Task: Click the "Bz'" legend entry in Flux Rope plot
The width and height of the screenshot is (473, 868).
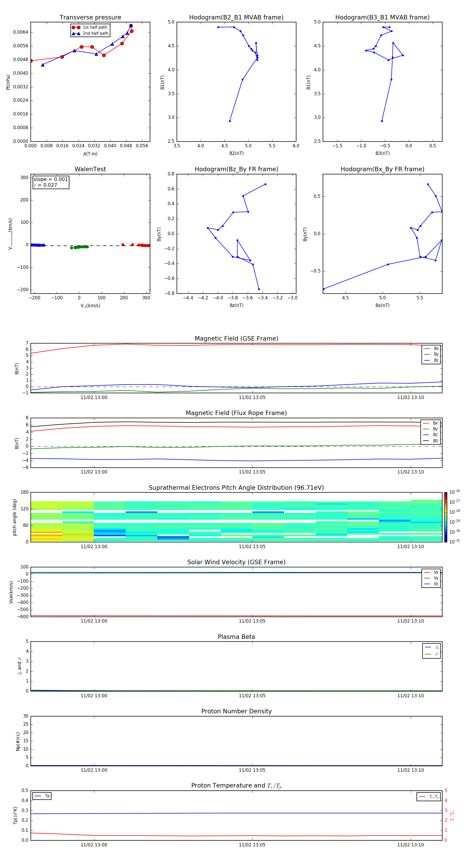Action: click(431, 435)
